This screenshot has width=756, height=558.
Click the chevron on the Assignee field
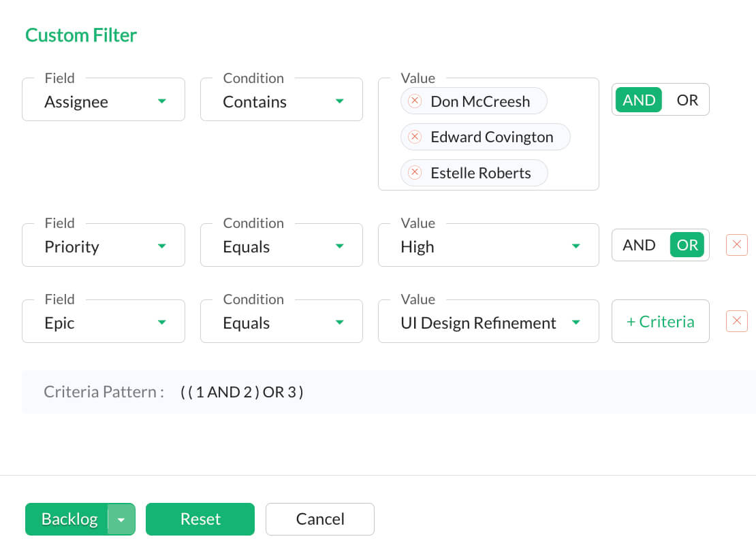coord(162,101)
